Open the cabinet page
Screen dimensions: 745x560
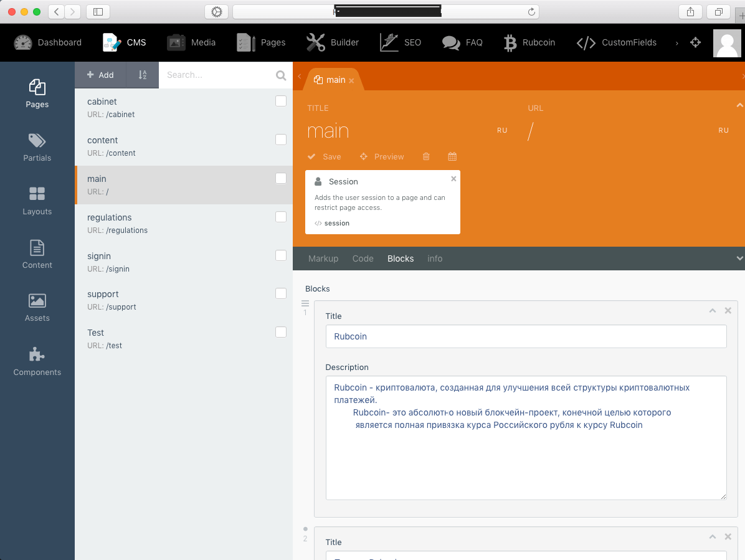[183, 108]
